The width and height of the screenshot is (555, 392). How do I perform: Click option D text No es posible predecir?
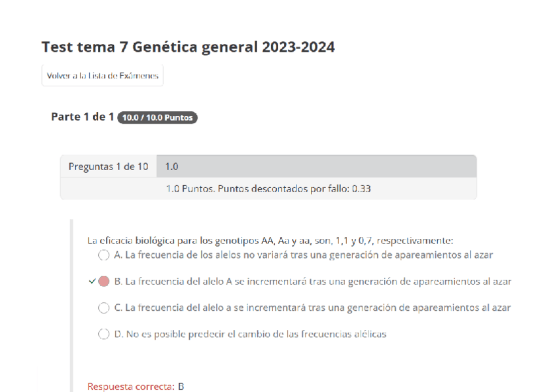tap(250, 334)
